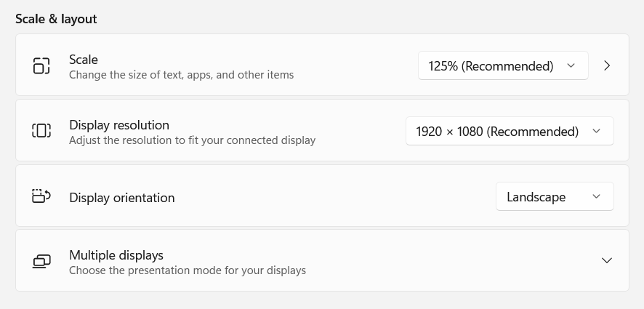Click the Display resolution icon

tap(41, 131)
